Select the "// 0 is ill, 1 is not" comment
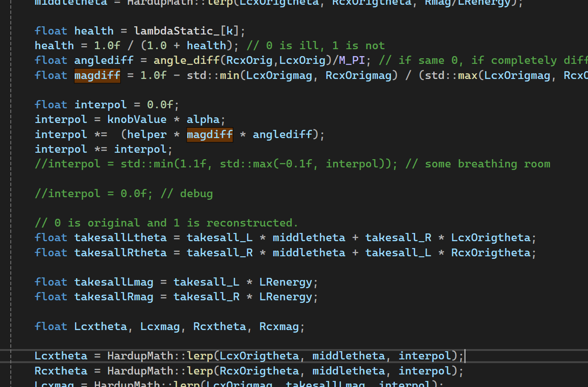Viewport: 588px width, 387px height. 316,46
